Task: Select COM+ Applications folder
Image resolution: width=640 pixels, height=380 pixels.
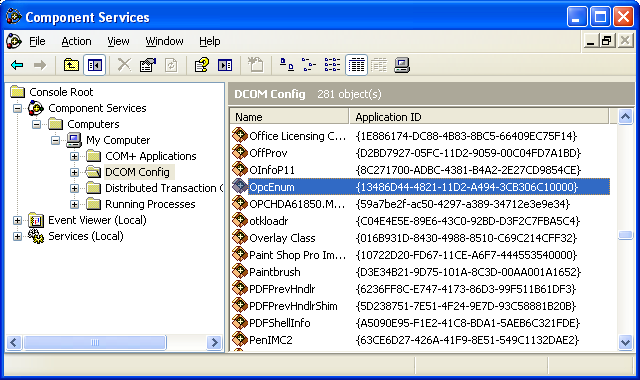Action: (151, 156)
